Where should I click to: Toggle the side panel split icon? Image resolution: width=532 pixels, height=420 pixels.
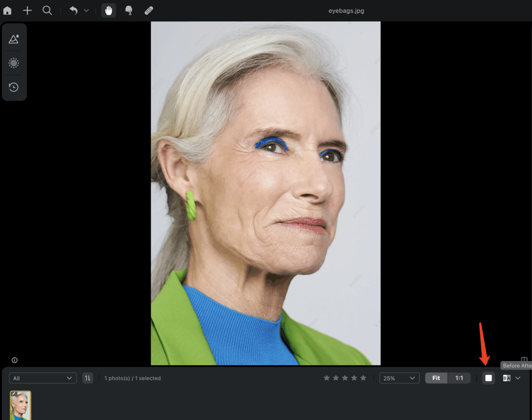click(x=524, y=359)
